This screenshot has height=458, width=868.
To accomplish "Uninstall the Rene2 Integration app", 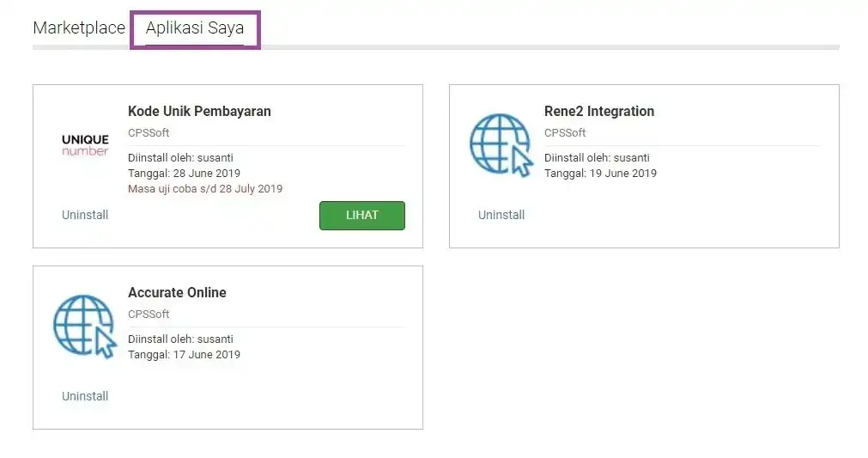I will click(501, 215).
